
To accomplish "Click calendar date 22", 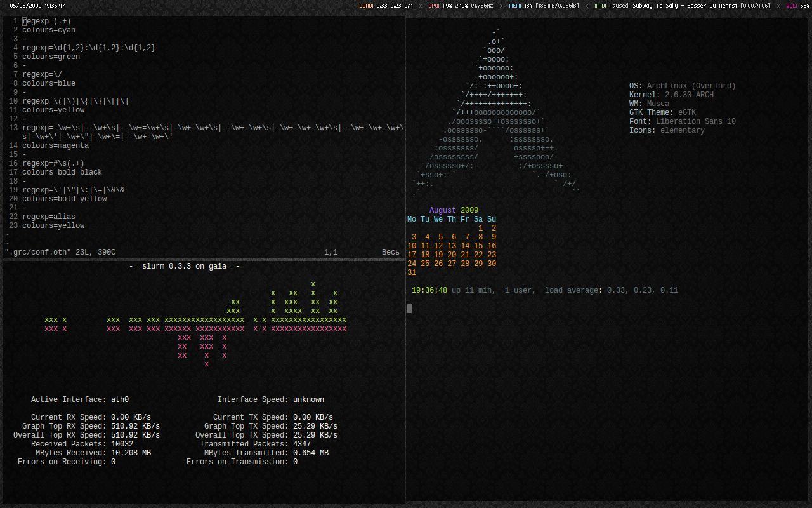I will (478, 255).
